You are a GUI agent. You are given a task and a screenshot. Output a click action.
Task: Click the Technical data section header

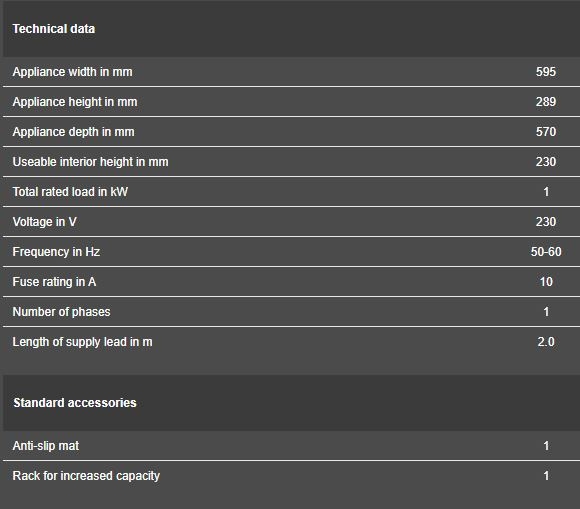pyautogui.click(x=54, y=29)
